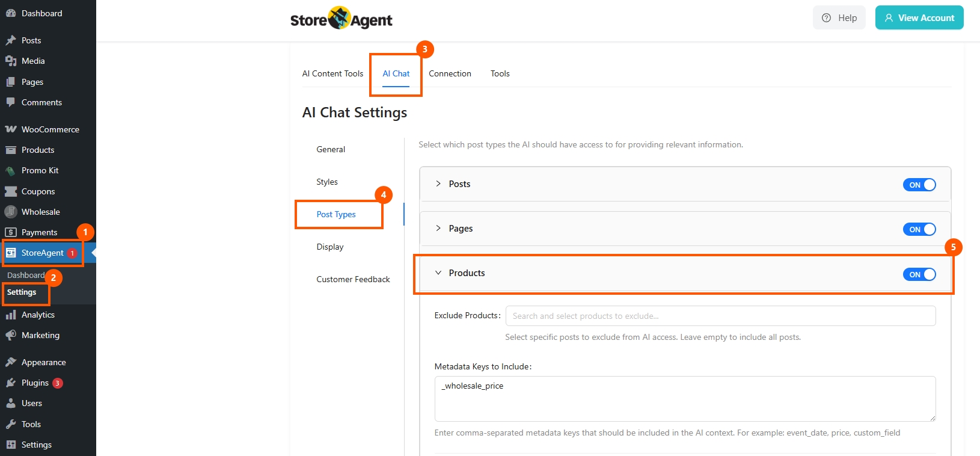Click the Marketing megaphone icon
980x456 pixels.
11,335
